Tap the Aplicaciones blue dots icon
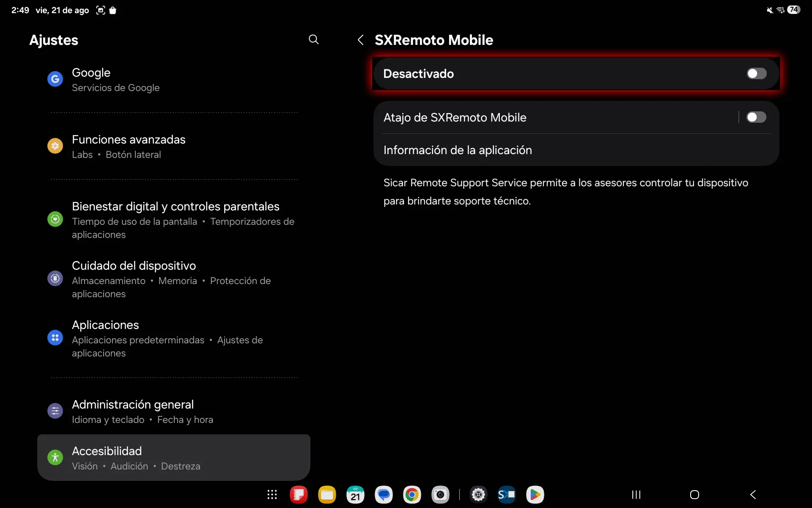 (x=55, y=338)
